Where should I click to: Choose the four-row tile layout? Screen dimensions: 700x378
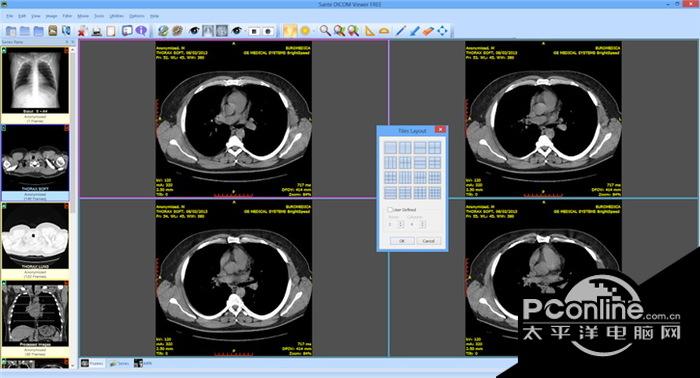coord(390,193)
